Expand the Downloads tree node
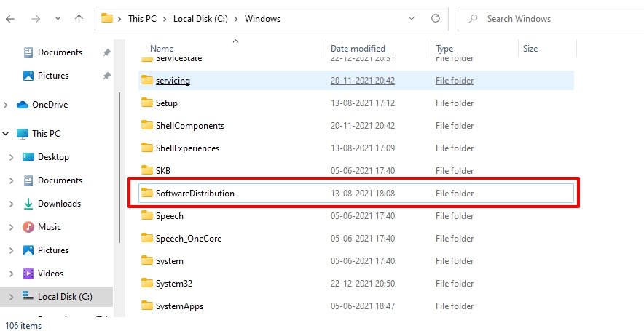Viewport: 644px width, 331px height. pos(12,204)
